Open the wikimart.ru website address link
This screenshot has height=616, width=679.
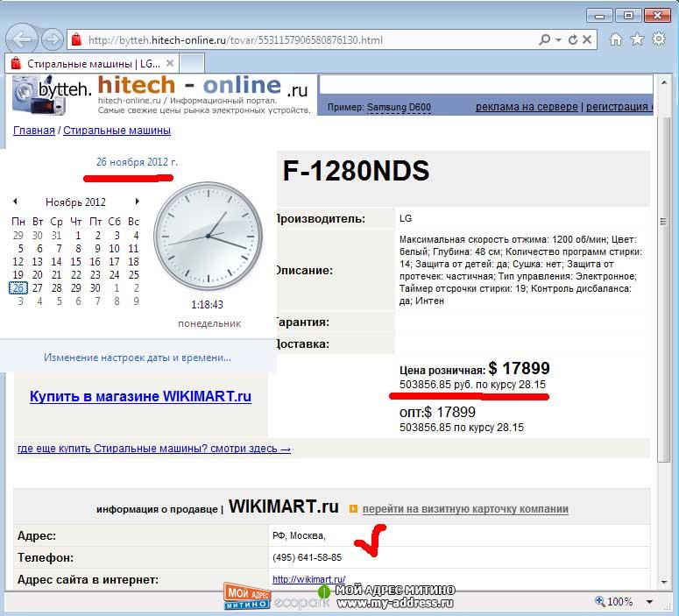click(308, 579)
